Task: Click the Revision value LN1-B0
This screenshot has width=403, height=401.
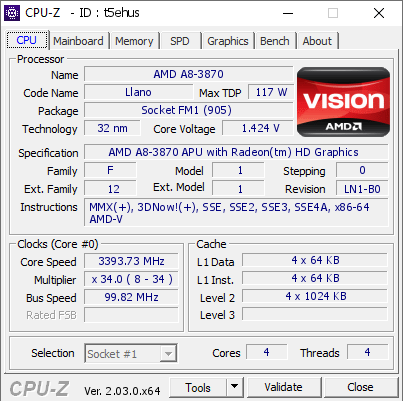Action: click(x=362, y=189)
